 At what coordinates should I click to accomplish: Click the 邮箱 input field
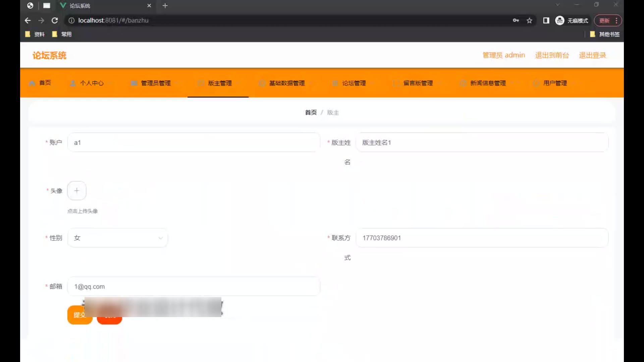click(x=194, y=287)
